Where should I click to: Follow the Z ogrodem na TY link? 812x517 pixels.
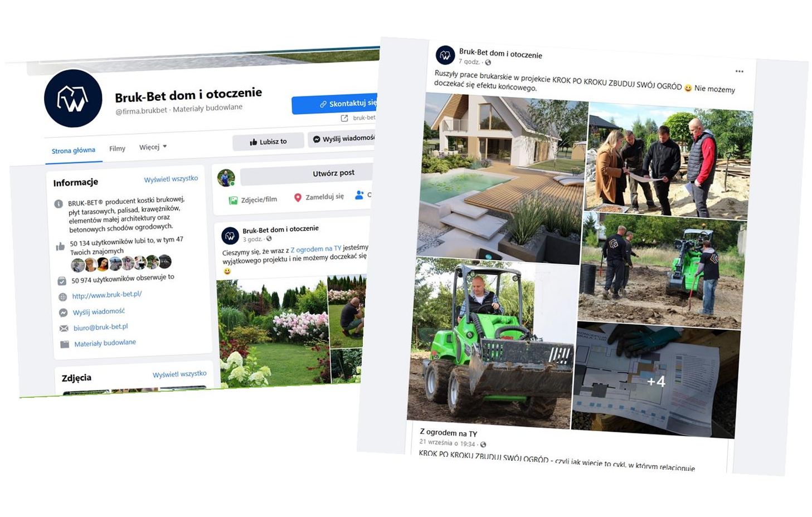click(x=315, y=249)
